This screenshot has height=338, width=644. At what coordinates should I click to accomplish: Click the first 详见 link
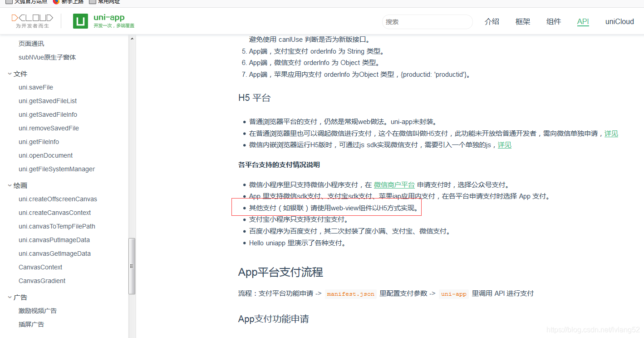tap(611, 134)
